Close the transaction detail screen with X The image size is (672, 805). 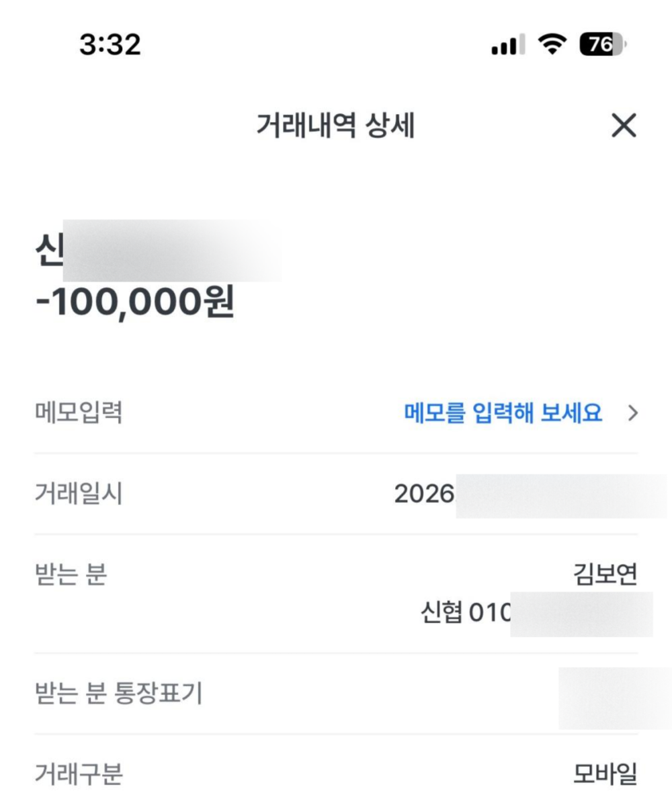624,126
